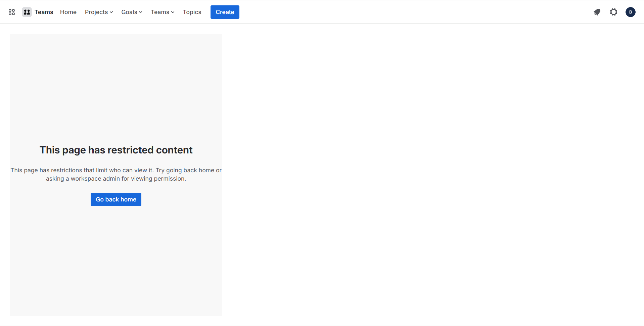Click the bold Teams product name
Image resolution: width=644 pixels, height=326 pixels.
[x=44, y=12]
